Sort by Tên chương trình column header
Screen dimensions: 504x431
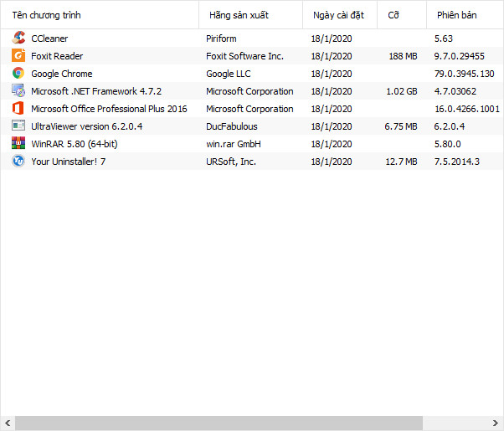pos(100,15)
